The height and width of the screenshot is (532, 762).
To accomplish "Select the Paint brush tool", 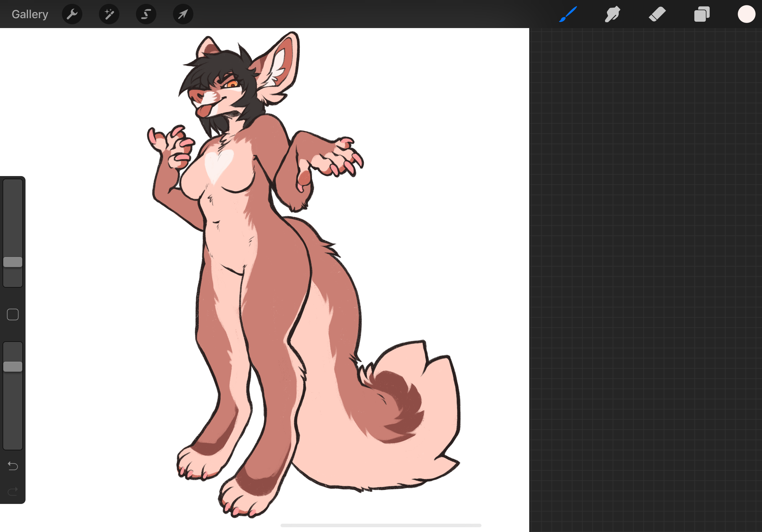I will tap(568, 14).
